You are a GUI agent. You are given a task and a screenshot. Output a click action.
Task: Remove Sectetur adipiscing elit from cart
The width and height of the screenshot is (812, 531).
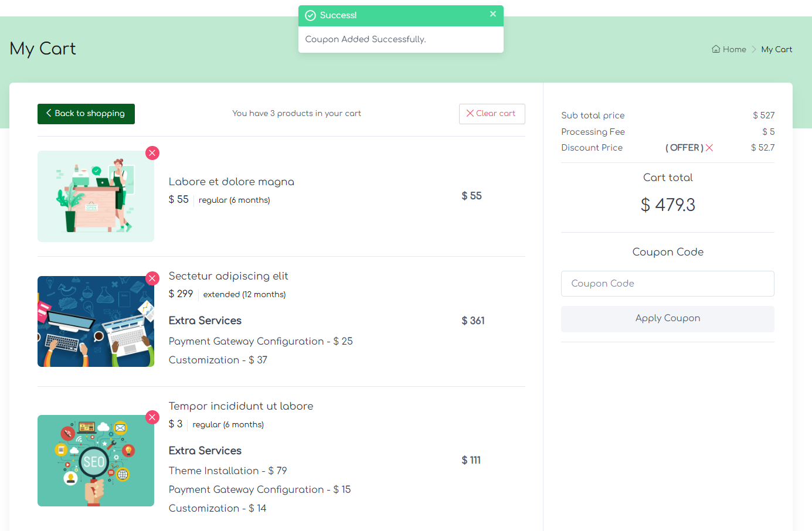point(152,278)
